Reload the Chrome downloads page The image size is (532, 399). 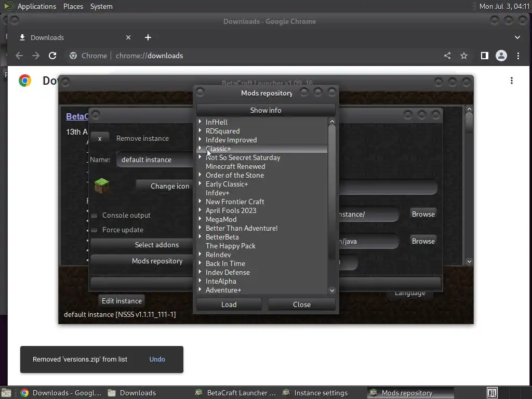pyautogui.click(x=52, y=56)
